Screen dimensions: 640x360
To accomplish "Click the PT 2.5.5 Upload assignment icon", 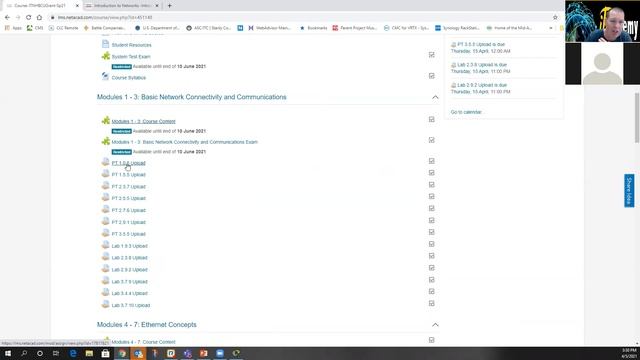I will coord(106,198).
